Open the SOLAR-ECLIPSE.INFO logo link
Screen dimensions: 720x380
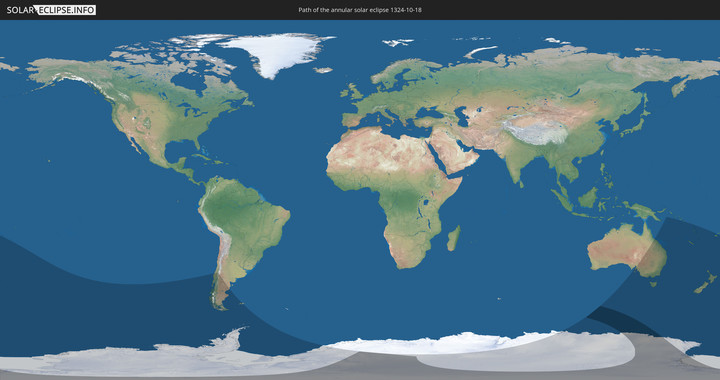(51, 10)
